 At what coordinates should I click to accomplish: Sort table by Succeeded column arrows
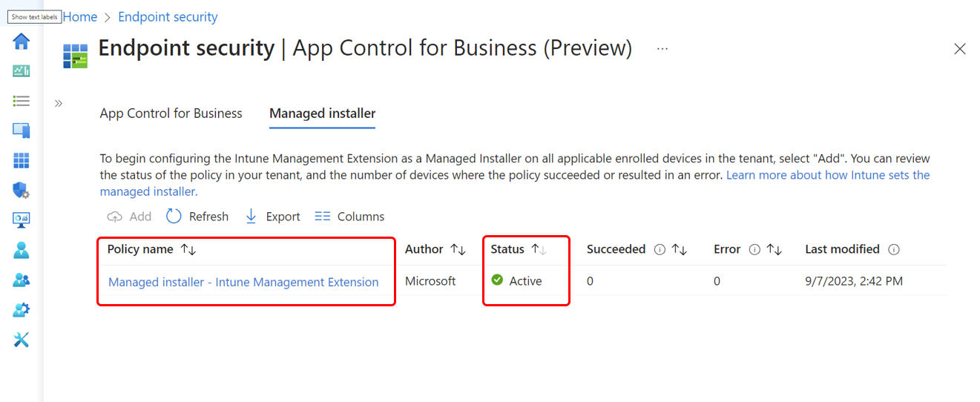[x=680, y=250]
